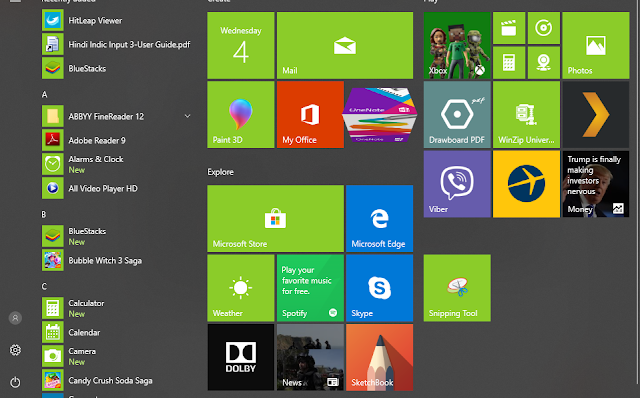Jump to letter C section header
The image size is (640, 398).
click(x=44, y=287)
